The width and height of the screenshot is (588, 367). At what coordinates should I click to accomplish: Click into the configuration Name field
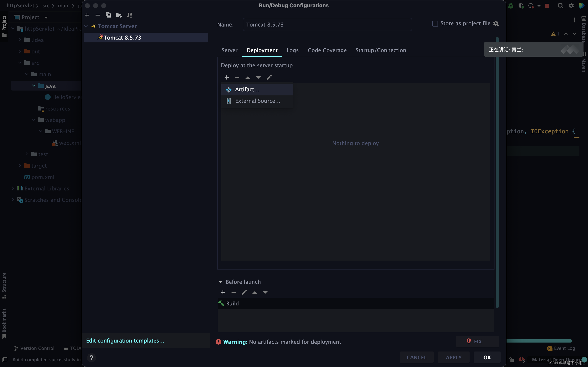327,24
